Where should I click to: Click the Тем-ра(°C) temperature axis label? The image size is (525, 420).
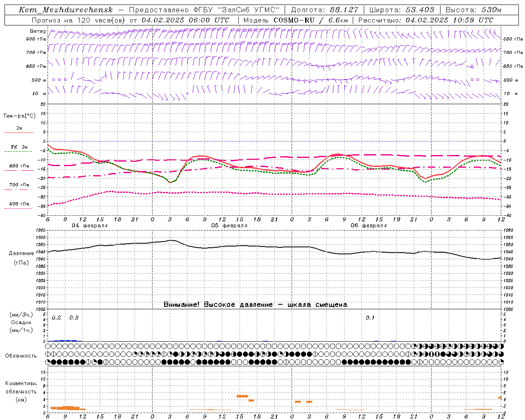pos(19,116)
